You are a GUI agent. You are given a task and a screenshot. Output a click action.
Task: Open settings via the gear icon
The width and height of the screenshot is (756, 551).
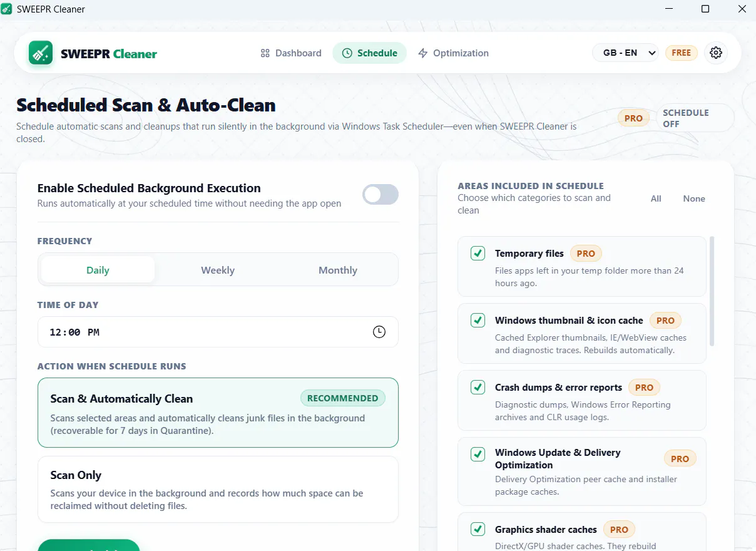click(716, 53)
